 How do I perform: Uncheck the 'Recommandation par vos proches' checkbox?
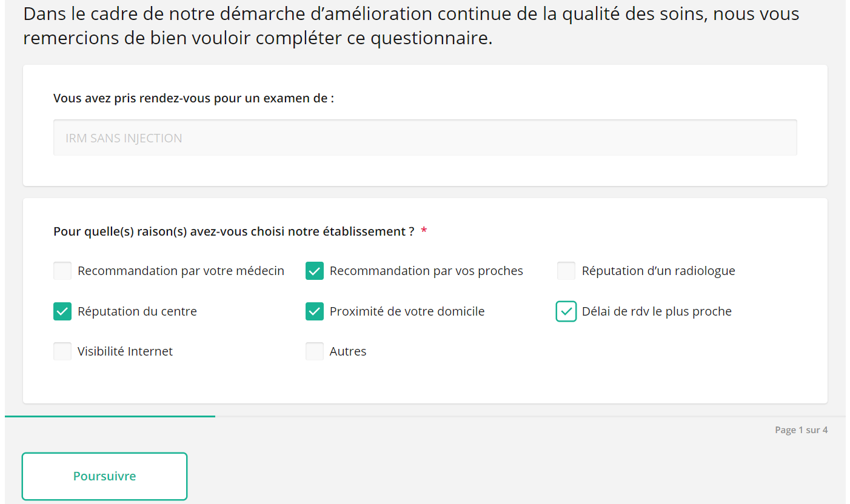click(315, 271)
